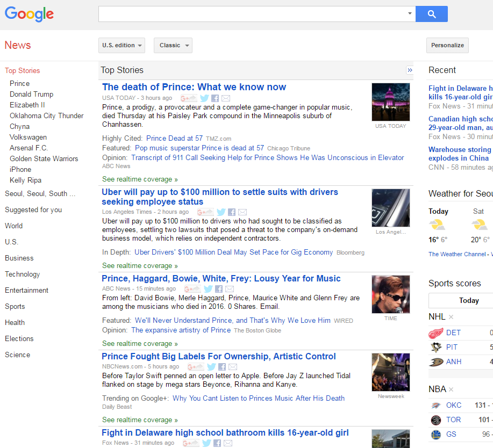493x448 pixels.
Task: Open the search box dropdown arrow
Action: 410,13
